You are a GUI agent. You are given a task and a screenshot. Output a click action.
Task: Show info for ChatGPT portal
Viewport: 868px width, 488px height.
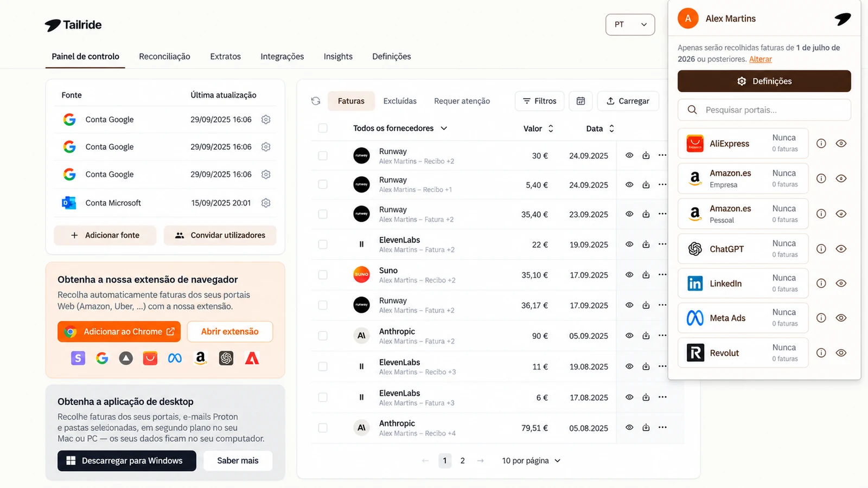[821, 249]
